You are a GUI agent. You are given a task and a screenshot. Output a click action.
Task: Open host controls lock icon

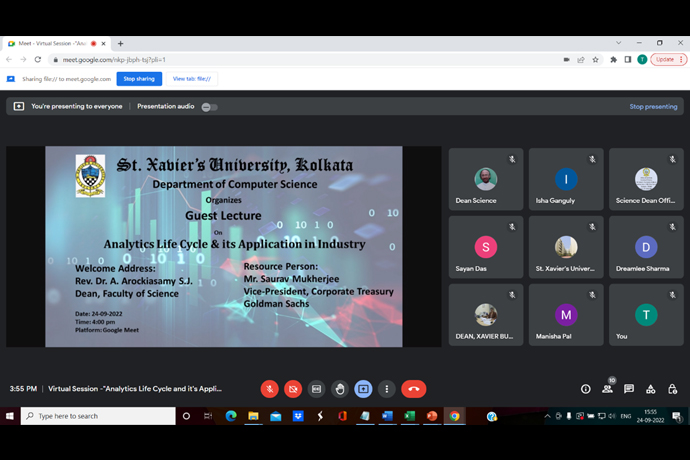click(x=672, y=389)
